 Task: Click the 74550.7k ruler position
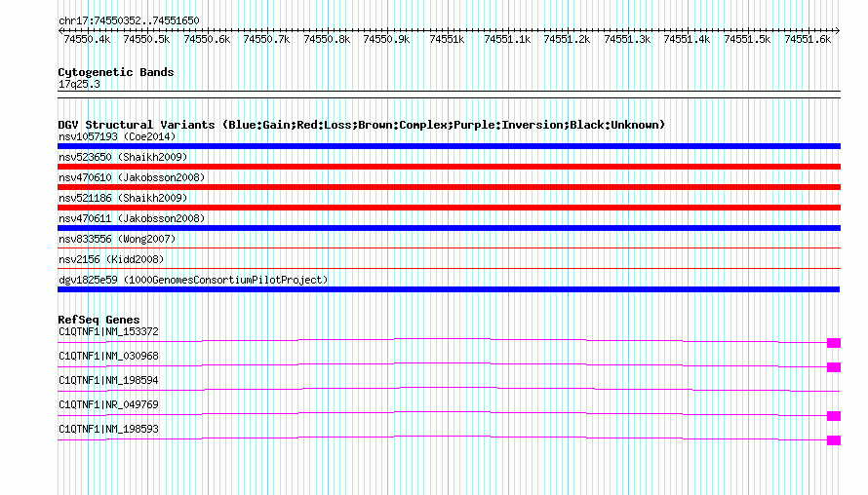tap(267, 39)
